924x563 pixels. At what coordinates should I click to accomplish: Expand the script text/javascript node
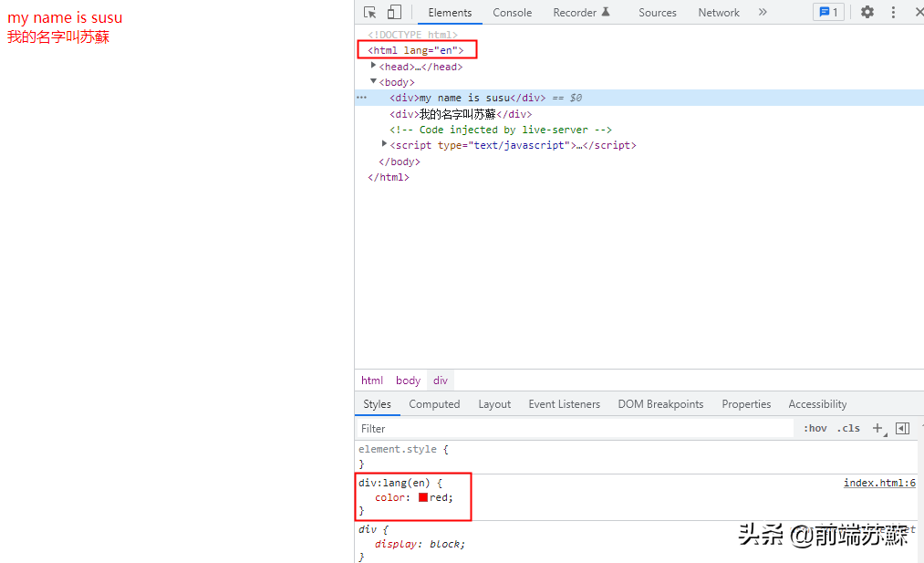[384, 144]
